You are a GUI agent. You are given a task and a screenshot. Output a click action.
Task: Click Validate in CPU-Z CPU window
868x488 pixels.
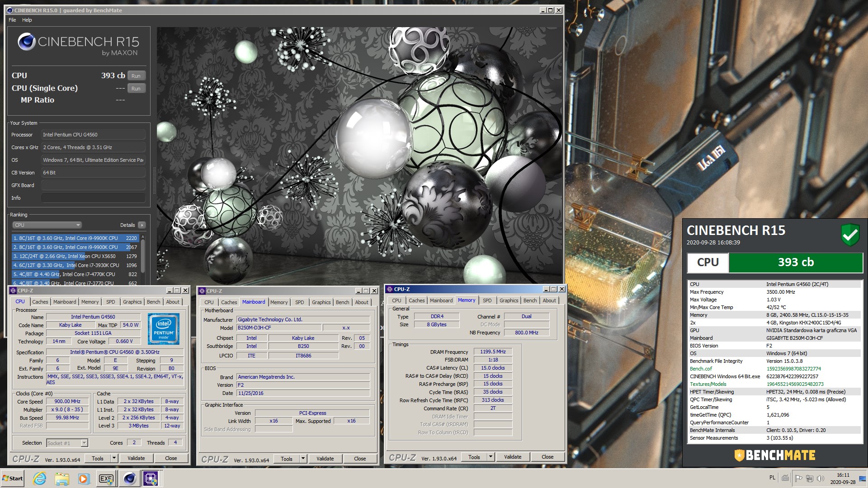(x=136, y=458)
